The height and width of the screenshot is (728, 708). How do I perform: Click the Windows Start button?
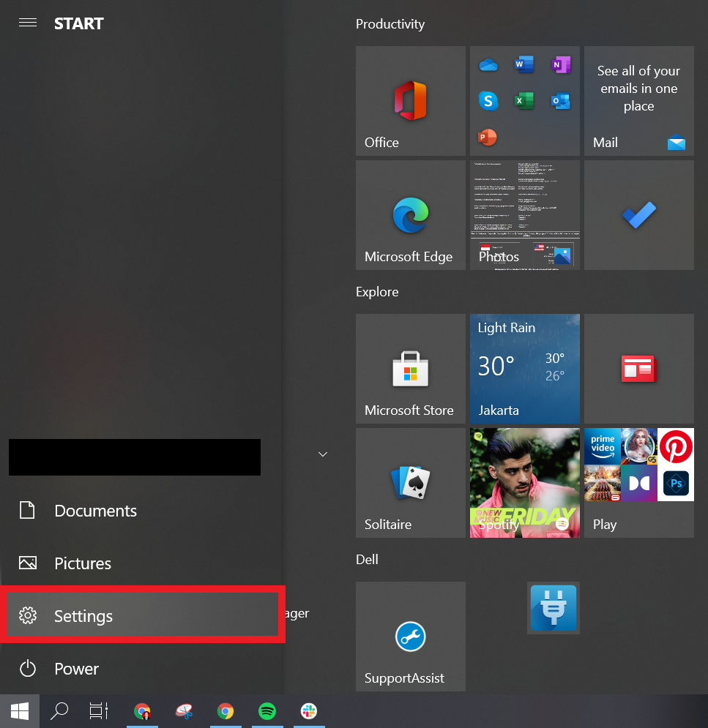(x=20, y=711)
